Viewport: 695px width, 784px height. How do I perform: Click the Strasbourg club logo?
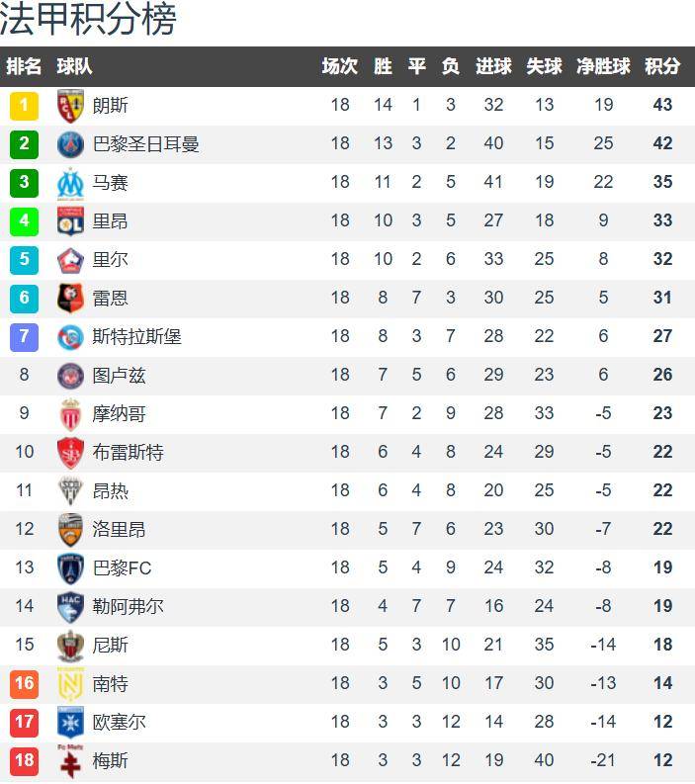point(71,336)
